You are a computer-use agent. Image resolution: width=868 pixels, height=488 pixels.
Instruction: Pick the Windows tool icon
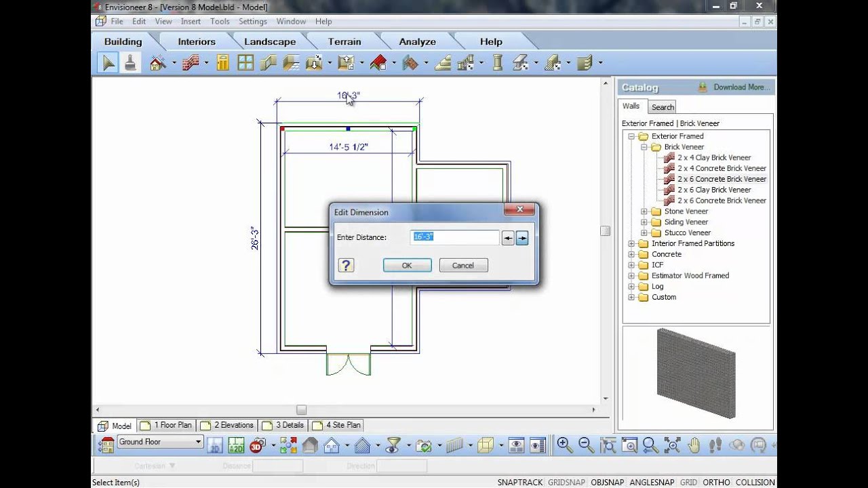point(245,63)
